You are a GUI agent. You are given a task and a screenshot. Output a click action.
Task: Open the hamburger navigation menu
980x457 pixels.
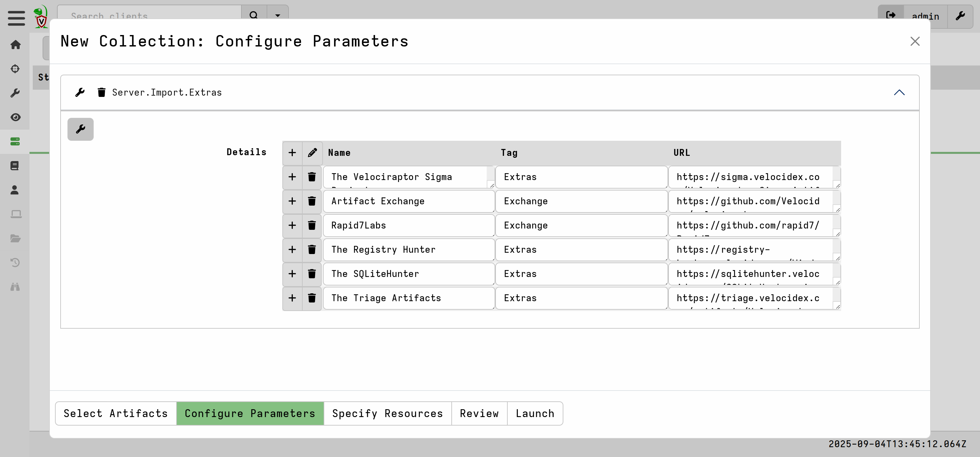click(16, 18)
